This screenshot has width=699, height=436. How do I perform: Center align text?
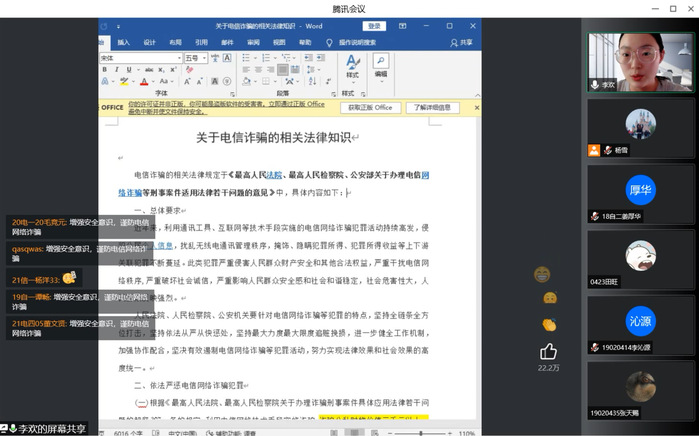coord(258,70)
